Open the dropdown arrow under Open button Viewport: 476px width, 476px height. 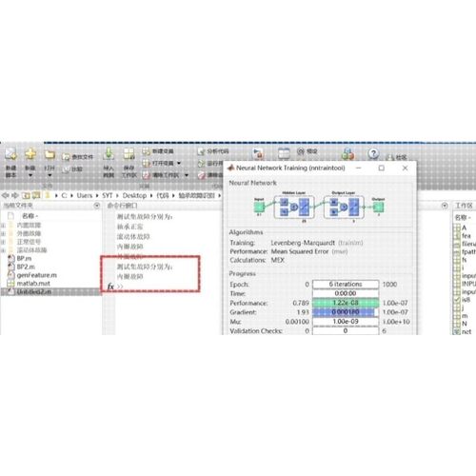50,175
